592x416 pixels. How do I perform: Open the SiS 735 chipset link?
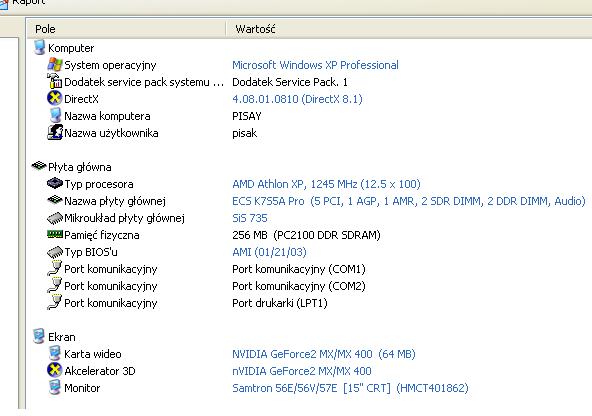point(250,218)
